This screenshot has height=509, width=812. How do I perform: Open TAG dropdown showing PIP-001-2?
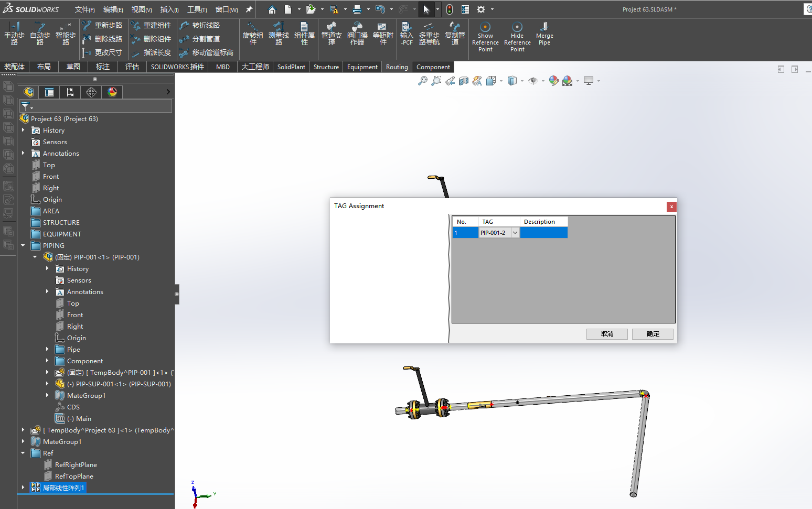click(x=515, y=233)
